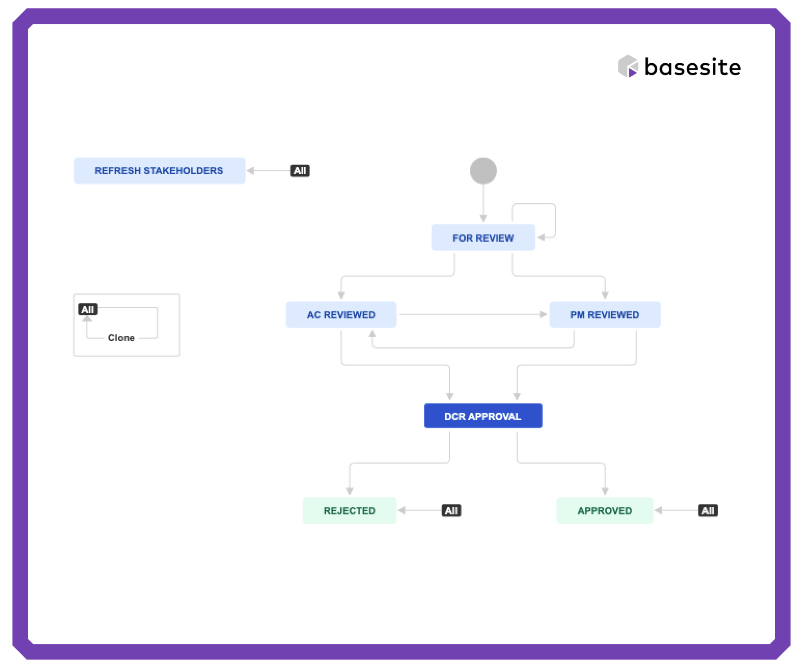
Task: Select the FOR REVIEW status box
Action: (483, 238)
